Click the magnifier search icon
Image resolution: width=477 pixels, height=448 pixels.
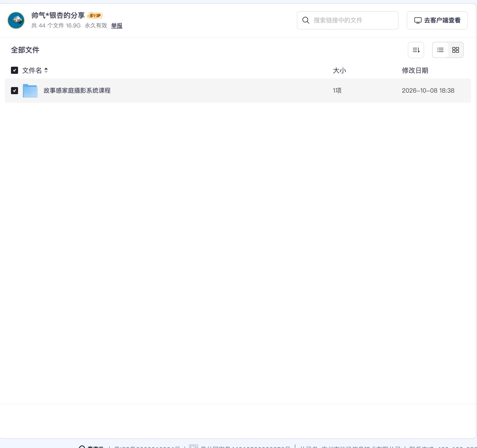point(306,20)
